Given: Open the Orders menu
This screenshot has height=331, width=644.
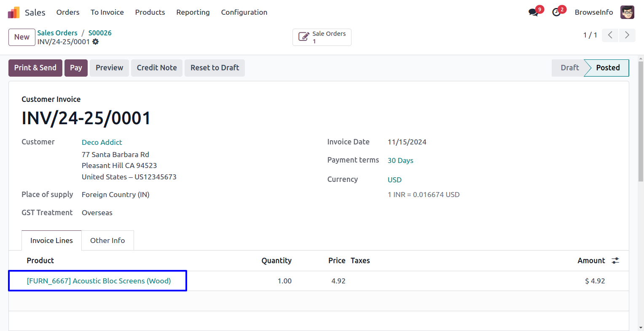Looking at the screenshot, I should pos(68,12).
